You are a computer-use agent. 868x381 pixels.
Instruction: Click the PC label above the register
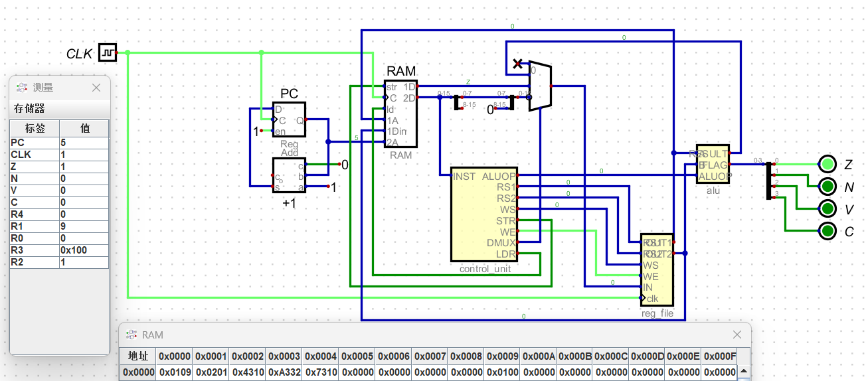click(289, 94)
